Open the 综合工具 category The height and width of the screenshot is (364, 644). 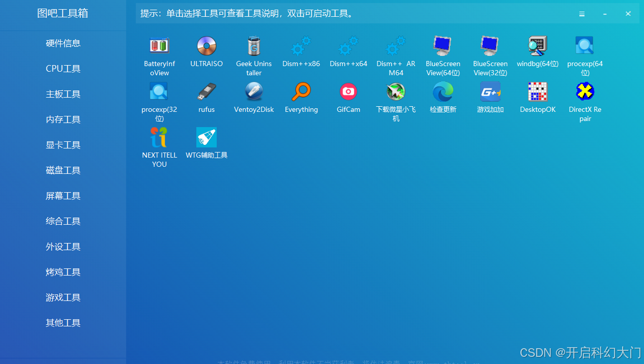tap(63, 221)
